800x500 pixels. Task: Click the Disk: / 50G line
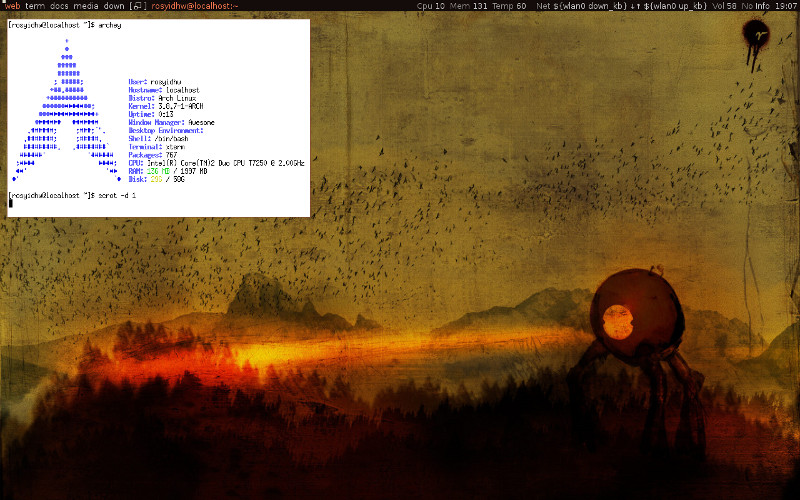(157, 180)
